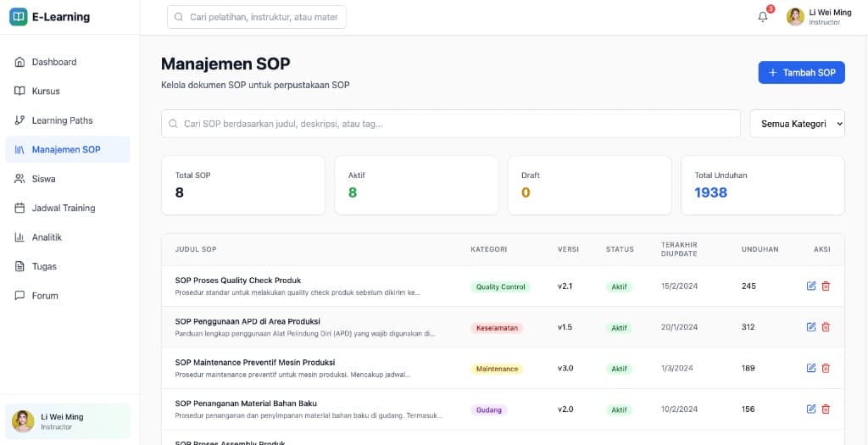Edit SOP Proses Quality Check Produk
Image resolution: width=868 pixels, height=445 pixels.
pyautogui.click(x=811, y=286)
